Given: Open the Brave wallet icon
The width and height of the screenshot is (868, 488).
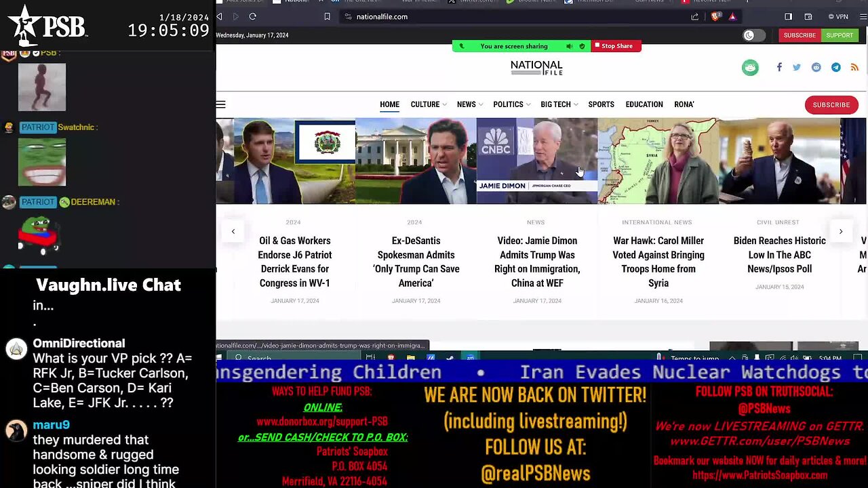Looking at the screenshot, I should pyautogui.click(x=808, y=16).
